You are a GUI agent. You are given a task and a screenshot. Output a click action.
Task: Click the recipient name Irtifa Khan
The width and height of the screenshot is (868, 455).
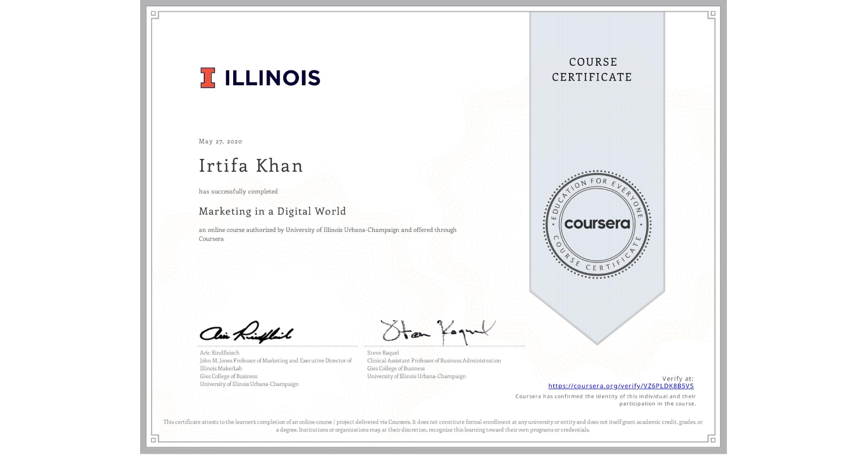click(x=251, y=166)
